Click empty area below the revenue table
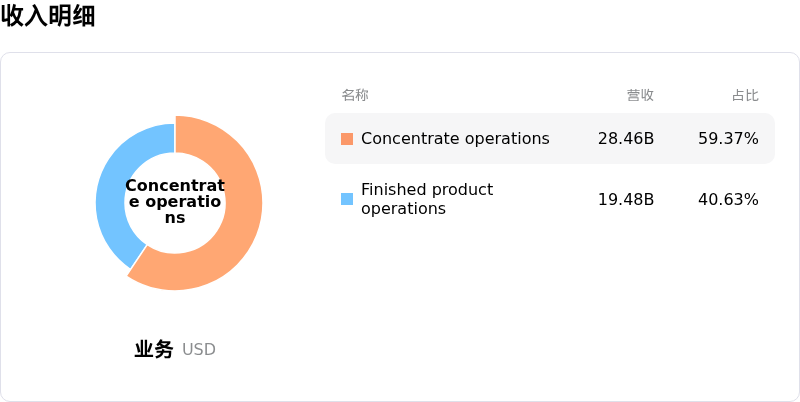 click(550, 306)
